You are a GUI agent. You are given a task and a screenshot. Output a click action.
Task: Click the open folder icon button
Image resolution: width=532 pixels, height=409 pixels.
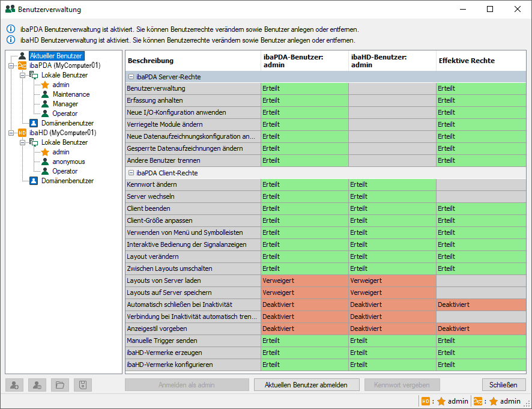click(x=60, y=385)
